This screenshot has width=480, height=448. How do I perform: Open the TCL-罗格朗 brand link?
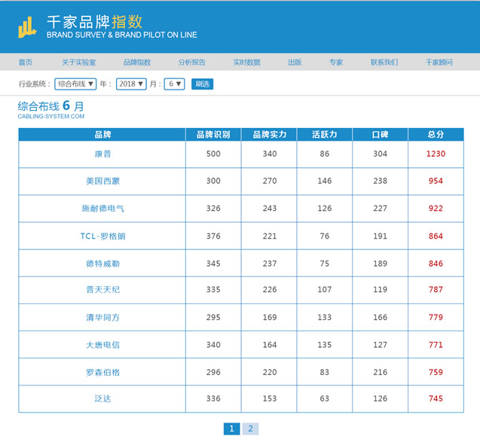pos(102,236)
